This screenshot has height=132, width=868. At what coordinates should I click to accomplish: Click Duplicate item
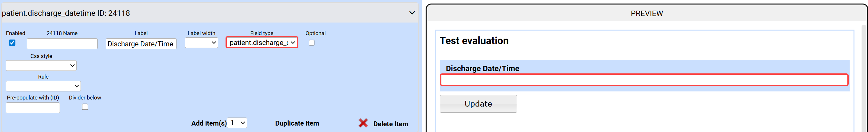tap(297, 123)
